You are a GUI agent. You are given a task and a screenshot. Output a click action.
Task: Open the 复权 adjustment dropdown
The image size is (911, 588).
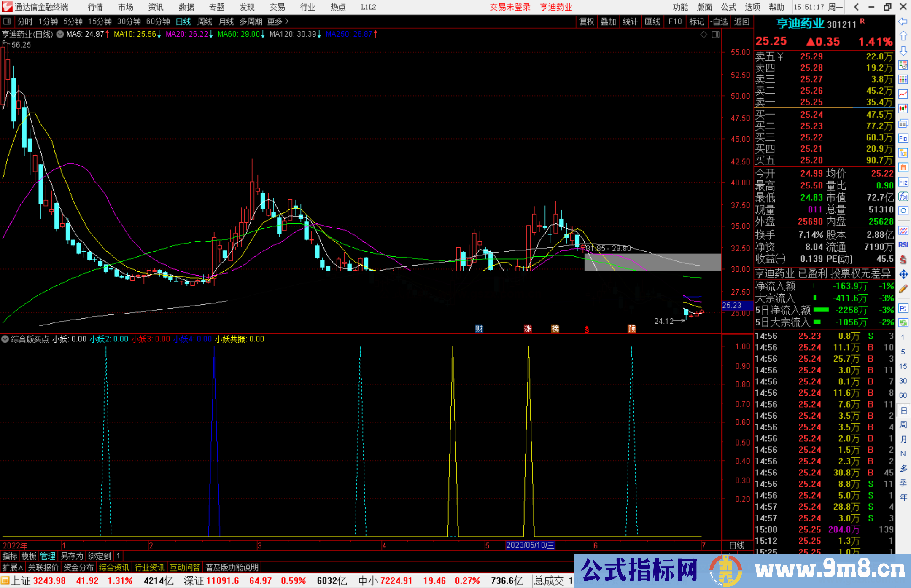click(x=587, y=21)
